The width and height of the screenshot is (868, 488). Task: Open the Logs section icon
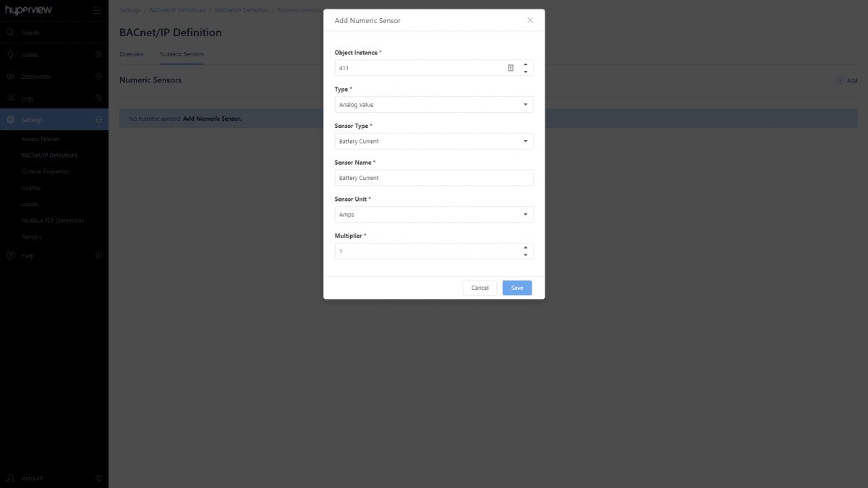10,98
